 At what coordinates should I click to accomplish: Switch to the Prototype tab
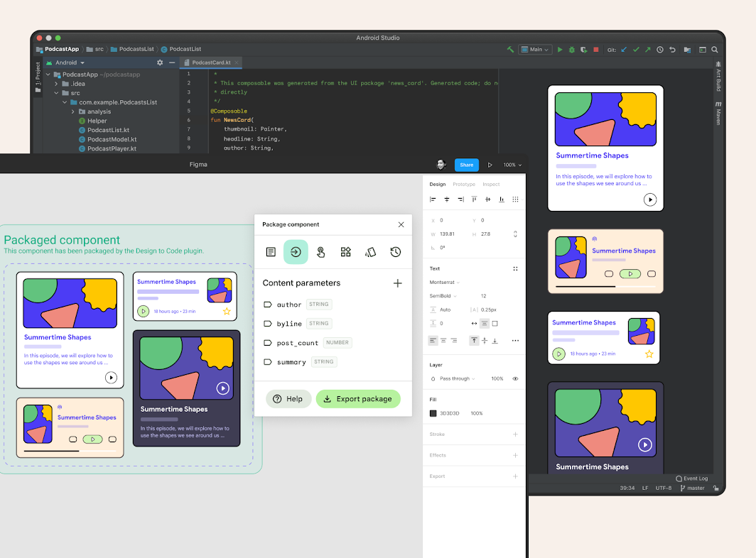point(464,184)
